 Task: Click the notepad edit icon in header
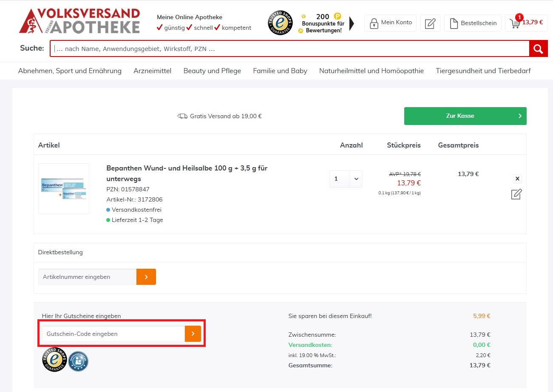tap(430, 23)
